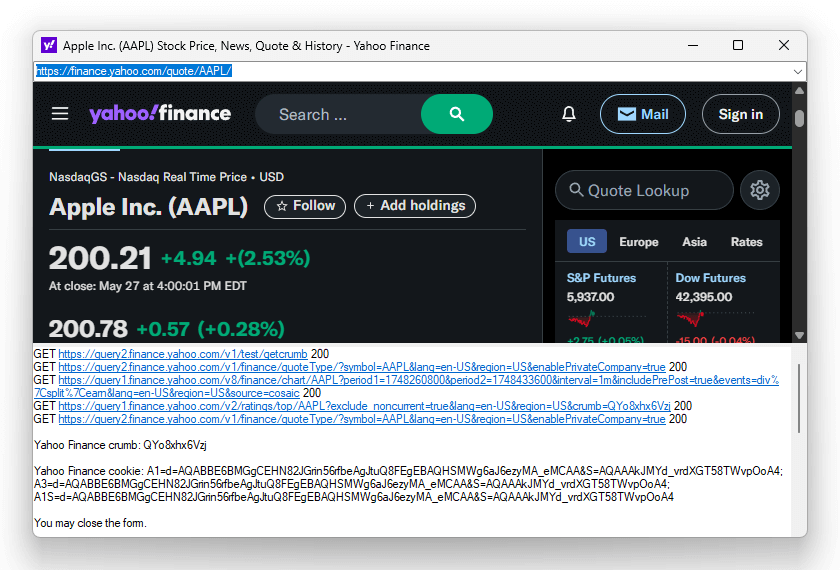The image size is (840, 570).
Task: Click the log panel scrollbar
Action: pyautogui.click(x=799, y=398)
